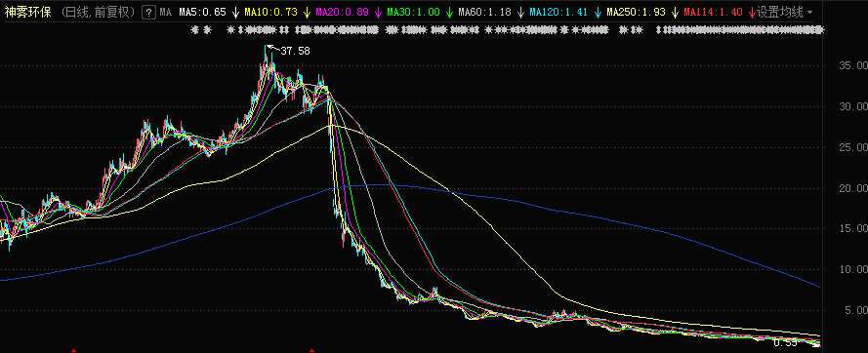Select the MA250:1.93 value

click(x=636, y=12)
